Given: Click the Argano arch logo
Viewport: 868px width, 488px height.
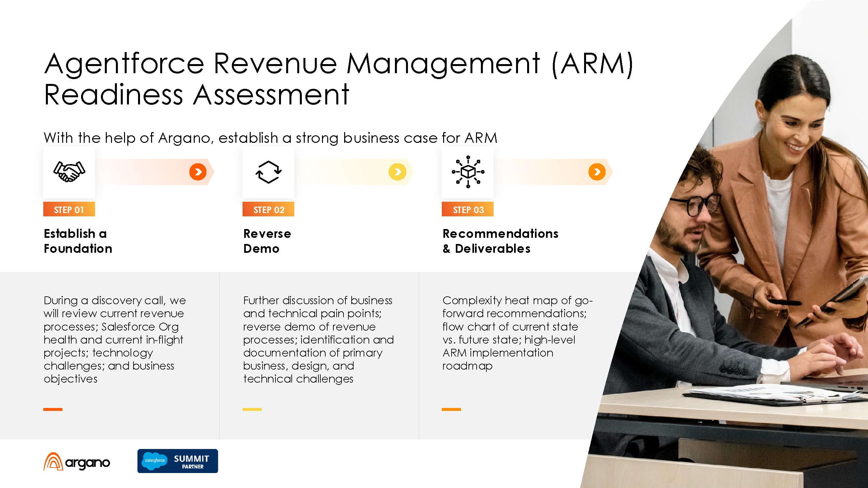Looking at the screenshot, I should tap(53, 461).
